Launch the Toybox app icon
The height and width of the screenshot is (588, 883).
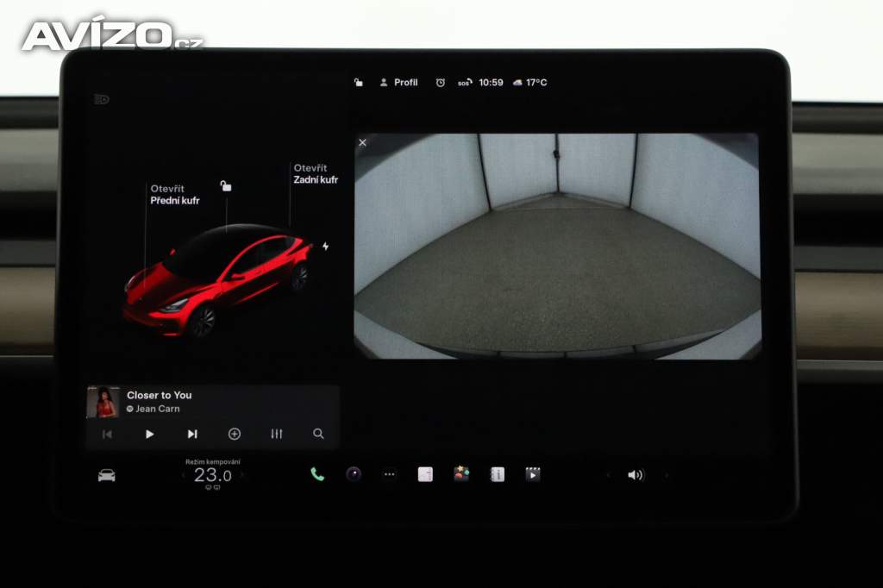(461, 474)
